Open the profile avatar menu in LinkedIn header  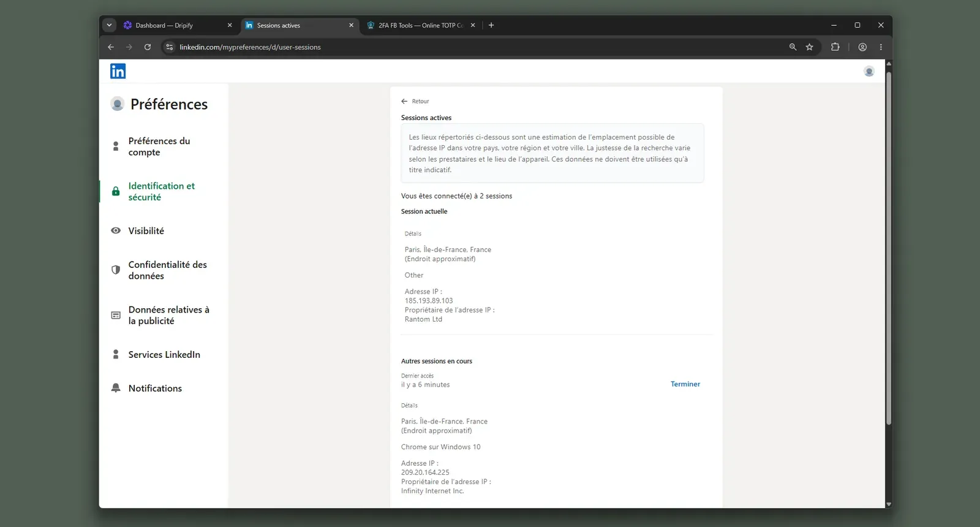pyautogui.click(x=869, y=71)
